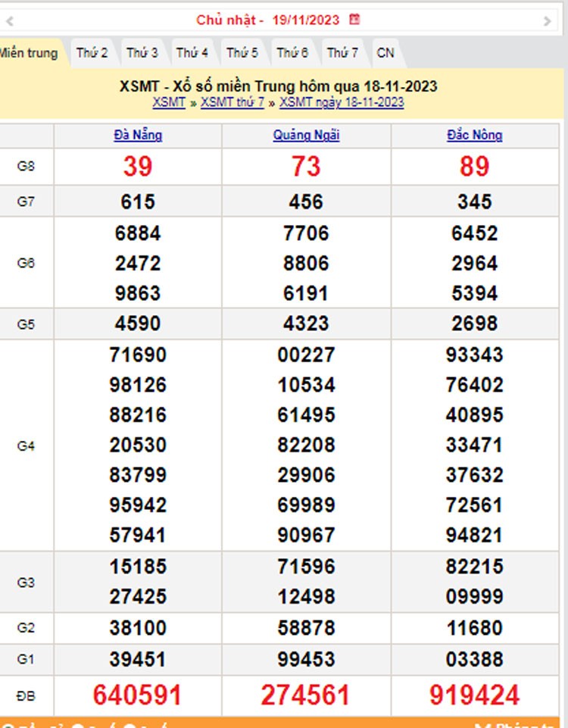Select G4 number 33471
Viewport: 568px width, 728px height.
click(475, 445)
